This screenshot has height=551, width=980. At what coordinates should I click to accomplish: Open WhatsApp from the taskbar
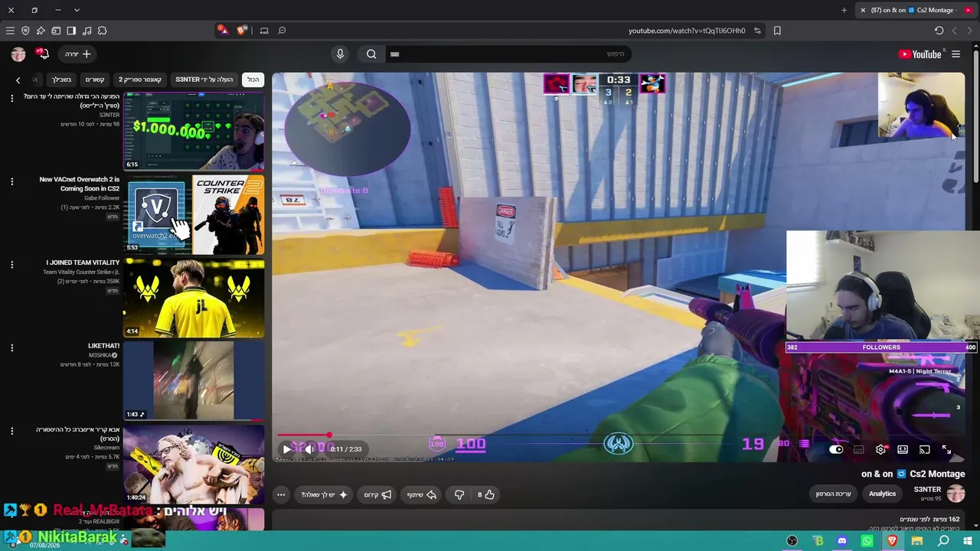(x=867, y=541)
